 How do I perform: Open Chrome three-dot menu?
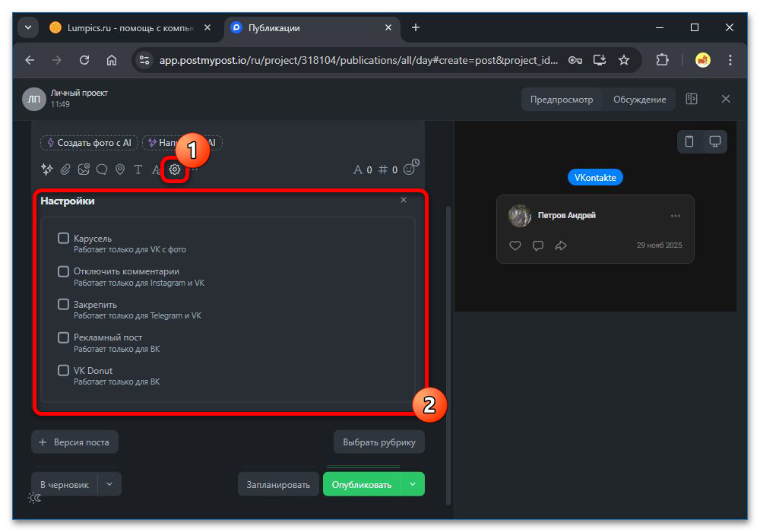730,60
